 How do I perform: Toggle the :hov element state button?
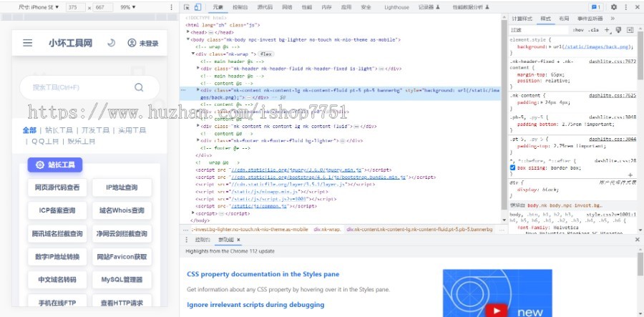pos(577,30)
